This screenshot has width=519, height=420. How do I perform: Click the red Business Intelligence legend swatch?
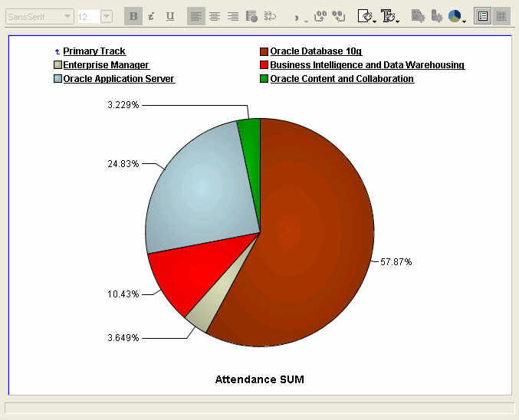tap(264, 65)
